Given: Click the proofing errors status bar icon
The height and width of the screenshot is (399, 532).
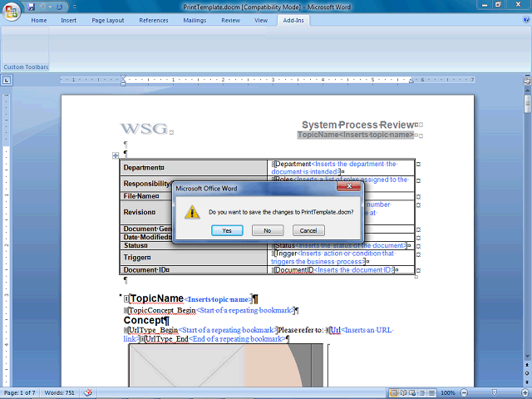Looking at the screenshot, I should click(88, 393).
